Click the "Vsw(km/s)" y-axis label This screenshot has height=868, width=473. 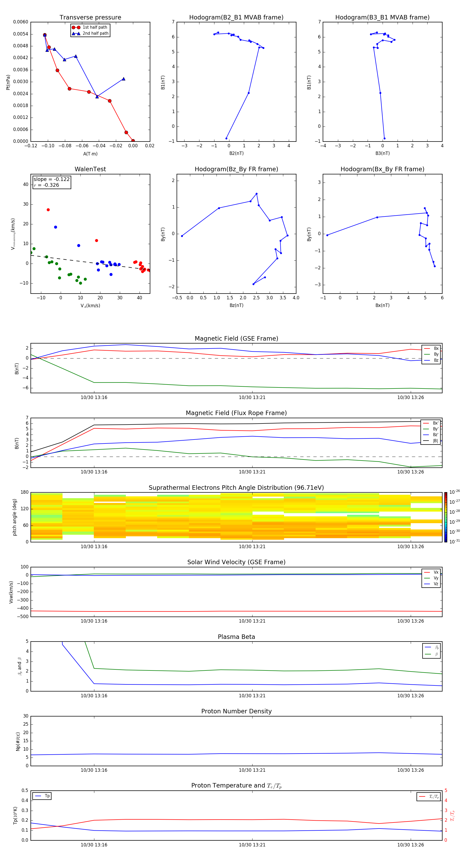tap(11, 592)
